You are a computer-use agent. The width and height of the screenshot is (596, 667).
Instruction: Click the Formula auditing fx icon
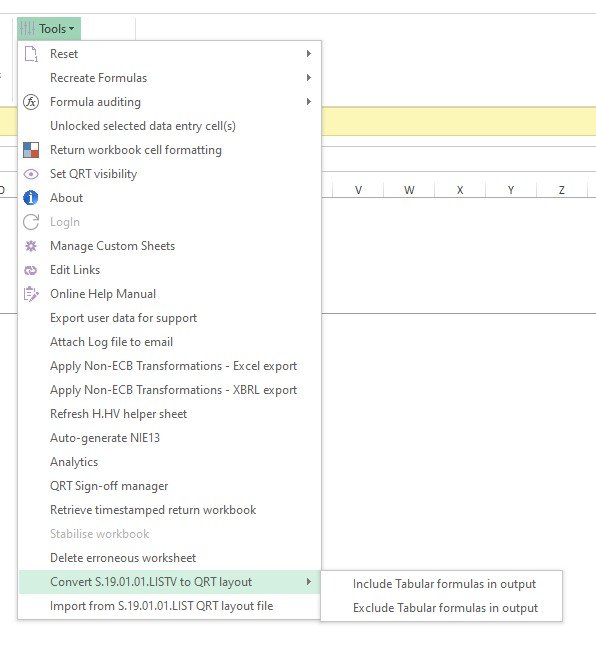click(x=31, y=102)
